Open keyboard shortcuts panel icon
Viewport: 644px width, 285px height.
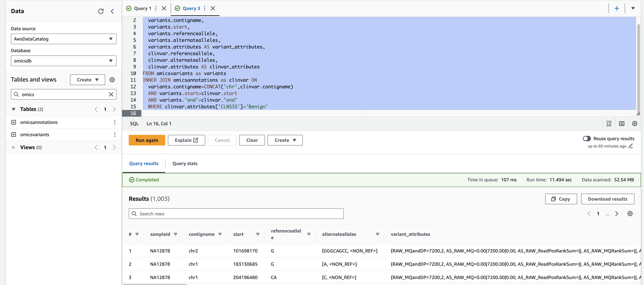(x=622, y=124)
